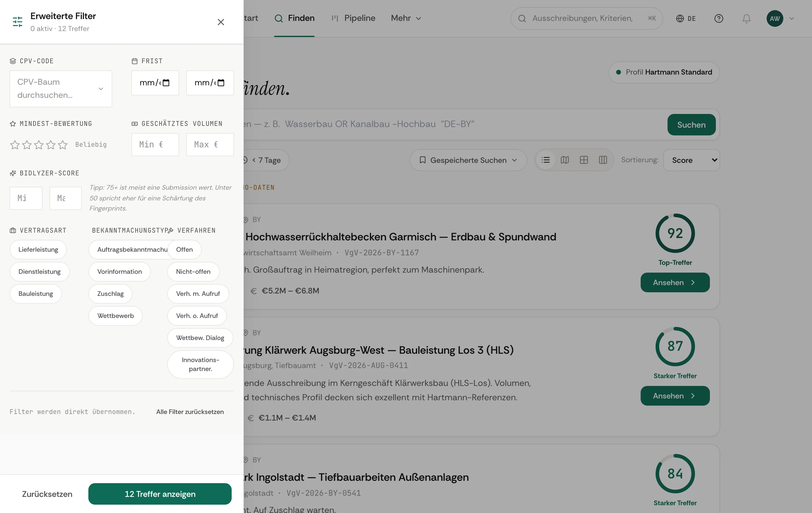Viewport: 812px width, 513px height.
Task: Toggle the Nicht-offen procedure chip
Action: pos(193,271)
